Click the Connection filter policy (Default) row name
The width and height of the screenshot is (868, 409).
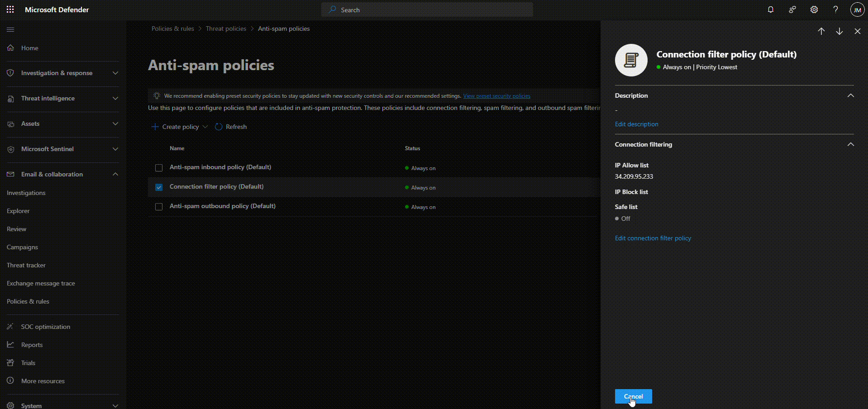(217, 186)
